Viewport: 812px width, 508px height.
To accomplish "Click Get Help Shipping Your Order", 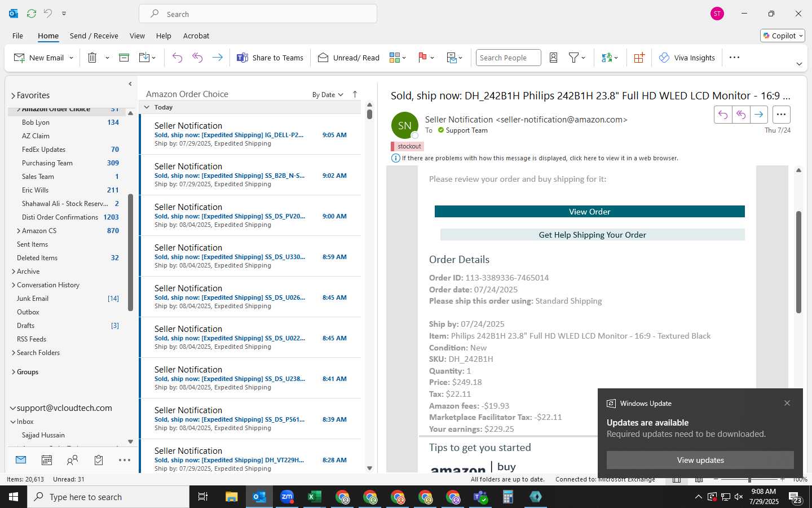I will [x=592, y=235].
